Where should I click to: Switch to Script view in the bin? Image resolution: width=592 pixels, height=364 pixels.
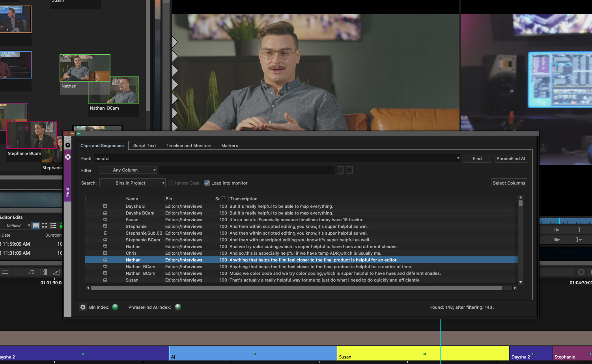[53, 226]
